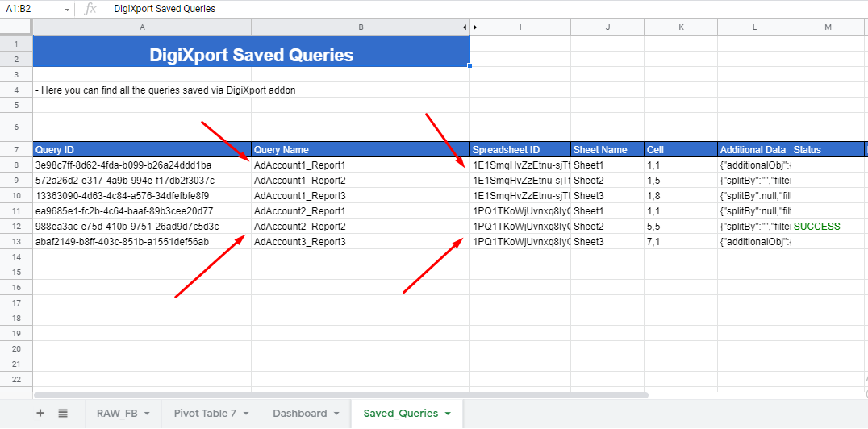Select Spreadsheet ID cell in row 11
The height and width of the screenshot is (429, 868).
pos(520,210)
